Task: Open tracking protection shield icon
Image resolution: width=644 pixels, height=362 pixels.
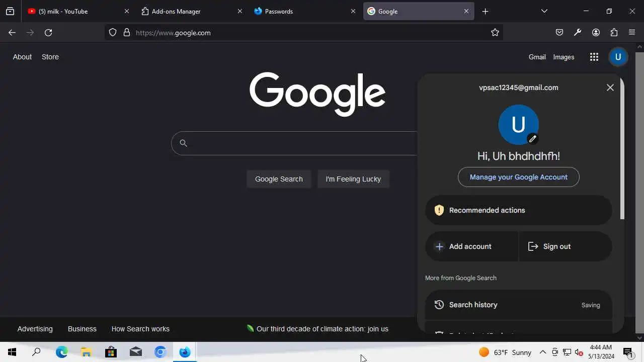Action: click(113, 33)
